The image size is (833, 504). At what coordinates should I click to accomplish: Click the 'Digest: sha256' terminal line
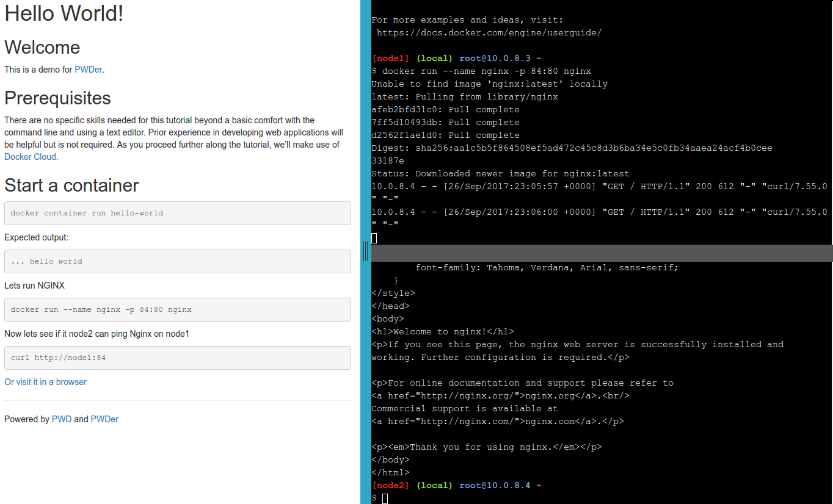[572, 148]
